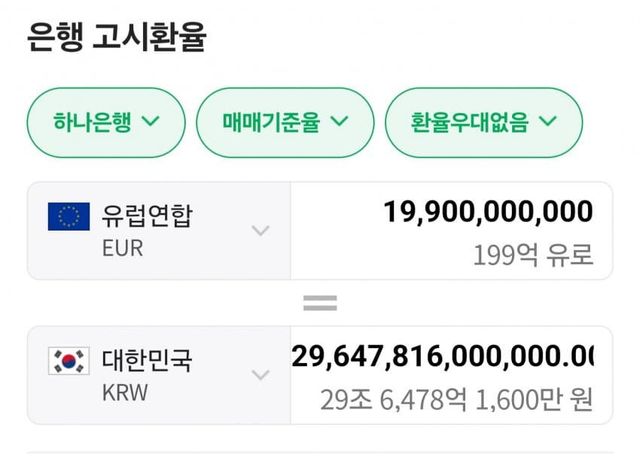
Task: Expand the currency chevron beside 대한민국 KRW
Action: point(261,375)
